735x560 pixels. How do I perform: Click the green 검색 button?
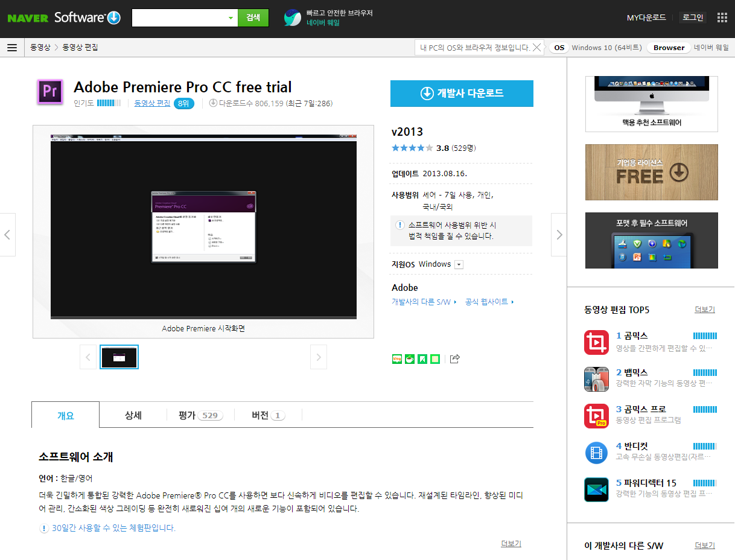pyautogui.click(x=253, y=17)
